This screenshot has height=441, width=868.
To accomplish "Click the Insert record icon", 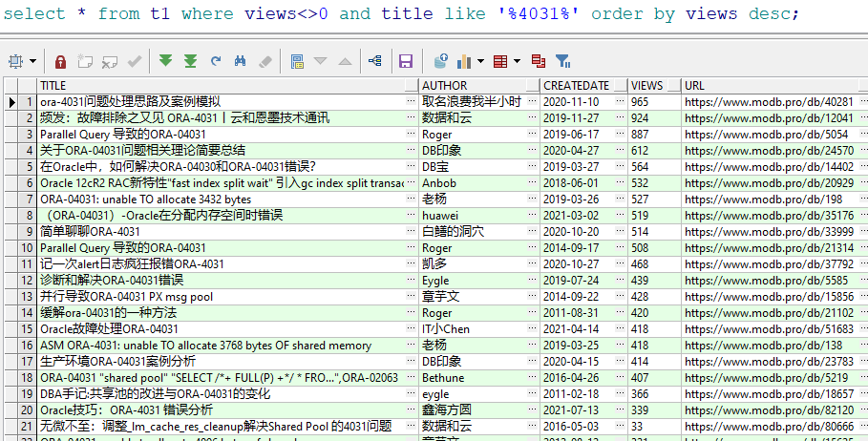I will click(85, 61).
